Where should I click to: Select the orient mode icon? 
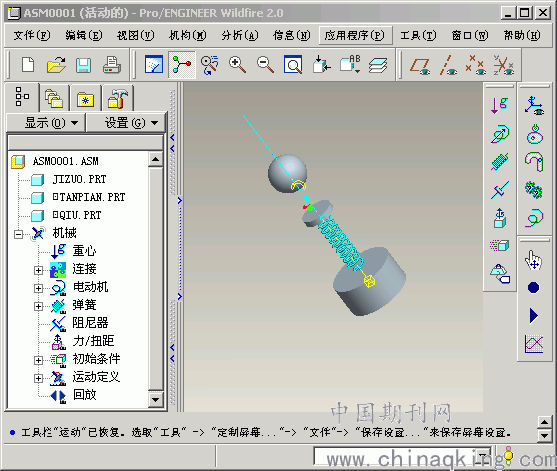[210, 65]
